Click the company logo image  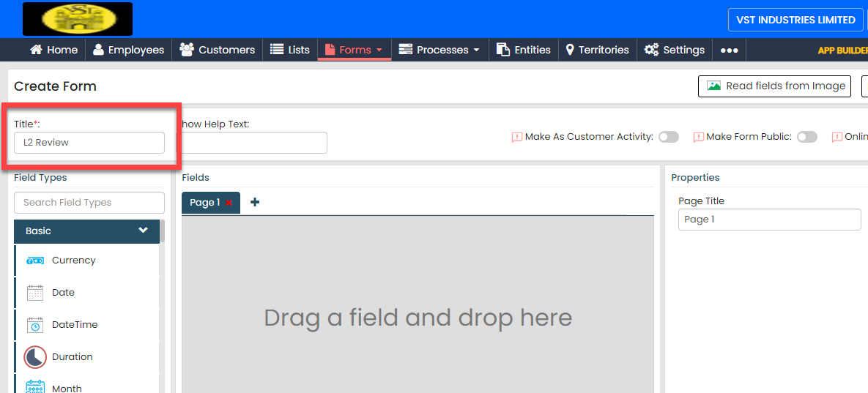click(x=78, y=19)
